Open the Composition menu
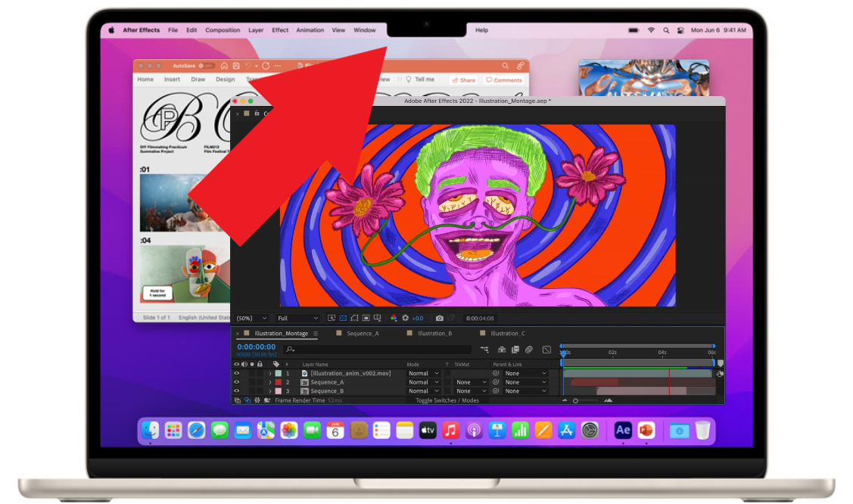The image size is (853, 504). point(223,30)
